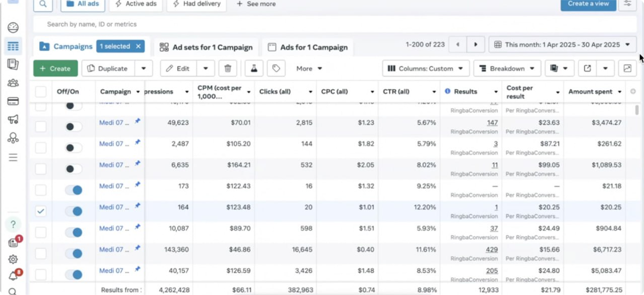The height and width of the screenshot is (295, 644).
Task: Open the help question mark icon
Action: coord(13,224)
